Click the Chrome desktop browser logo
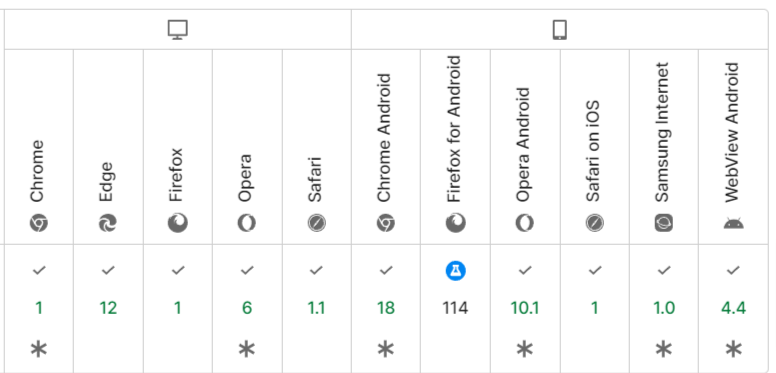Screen dimensions: 776x373 tap(39, 224)
